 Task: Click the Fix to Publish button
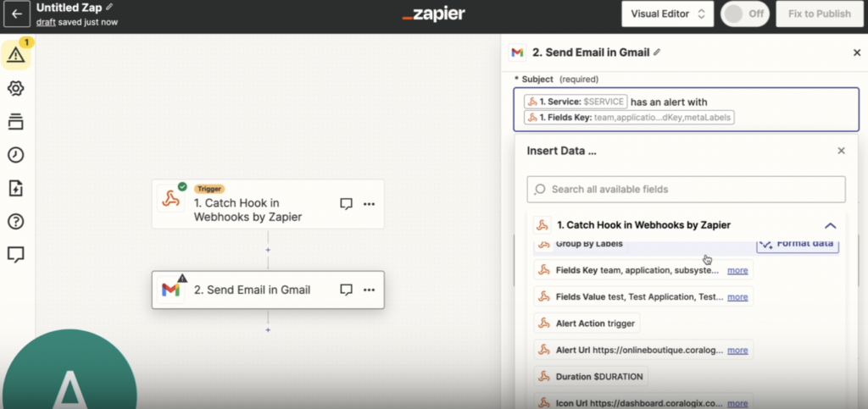pos(820,14)
